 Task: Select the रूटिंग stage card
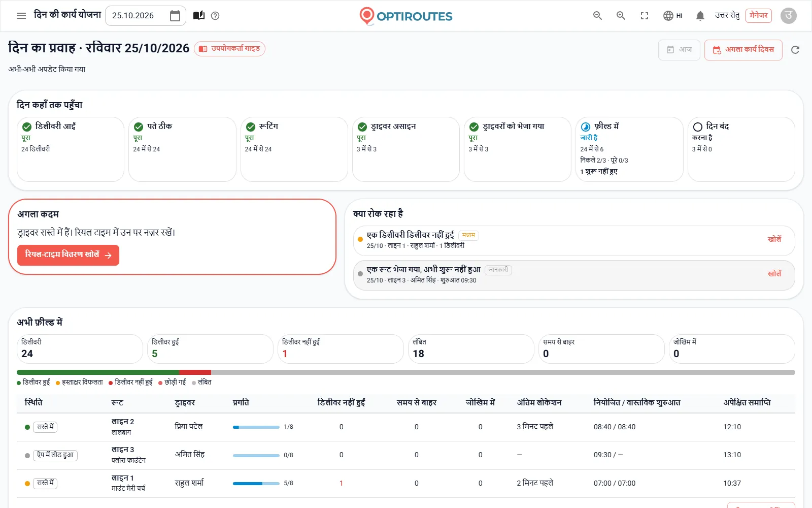(294, 149)
